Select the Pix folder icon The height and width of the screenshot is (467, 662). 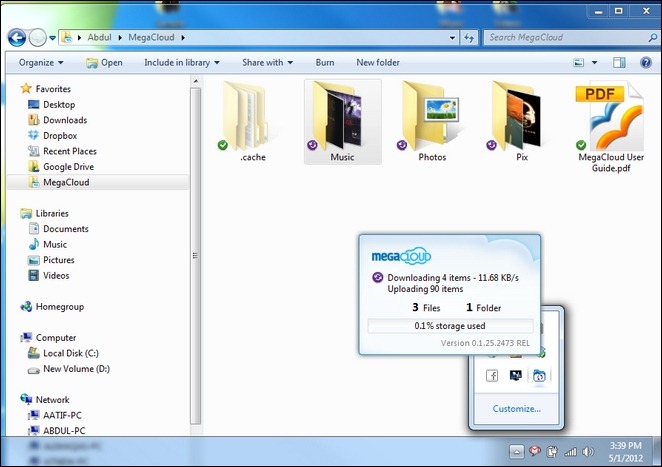tap(517, 116)
